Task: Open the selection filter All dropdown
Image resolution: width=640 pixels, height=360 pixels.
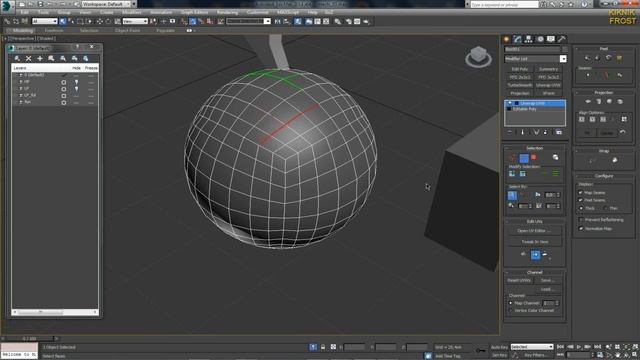Action: coord(44,21)
